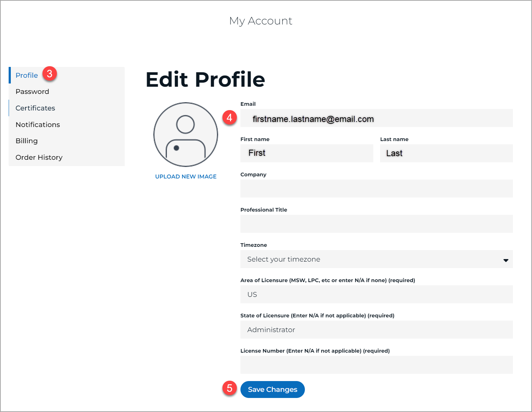Click the License Number input field
Viewport: 532px width, 412px height.
(376, 365)
